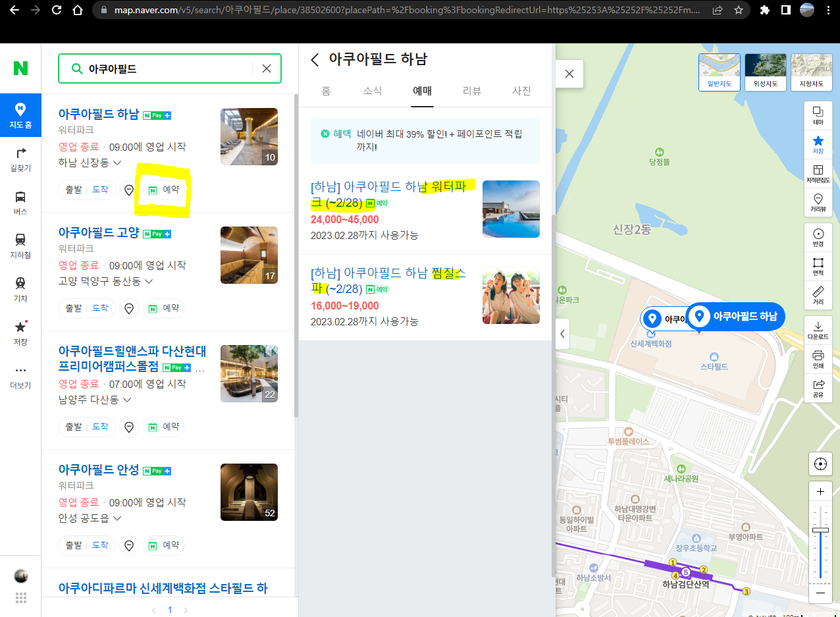
Task: Select 버스 in the sidebar
Action: click(x=20, y=202)
